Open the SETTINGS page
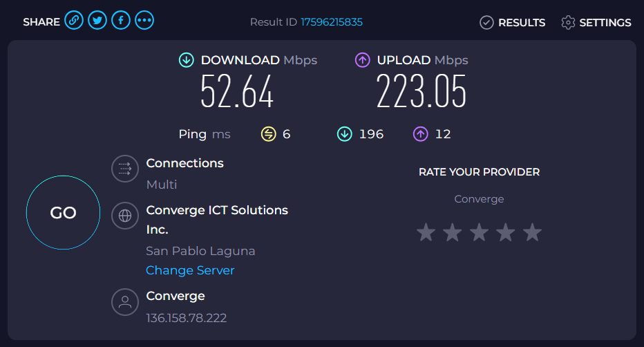Viewport: 644px width, 347px height. tap(596, 22)
